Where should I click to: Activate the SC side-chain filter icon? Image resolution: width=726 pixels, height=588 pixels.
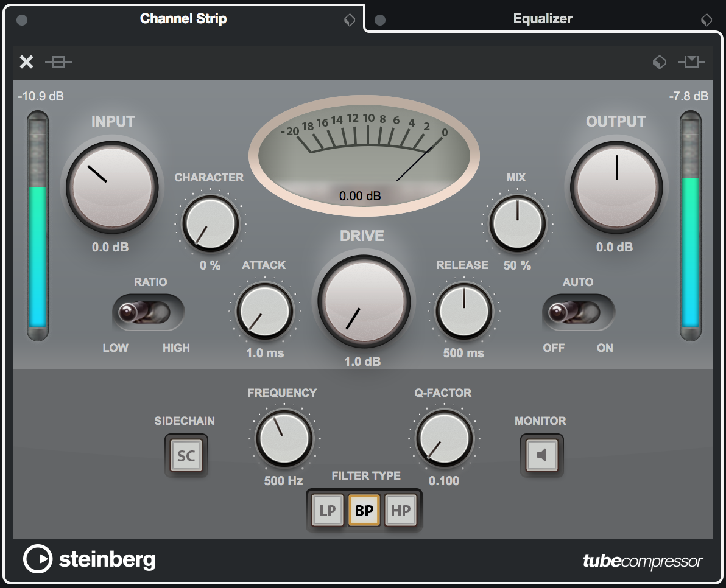[186, 455]
